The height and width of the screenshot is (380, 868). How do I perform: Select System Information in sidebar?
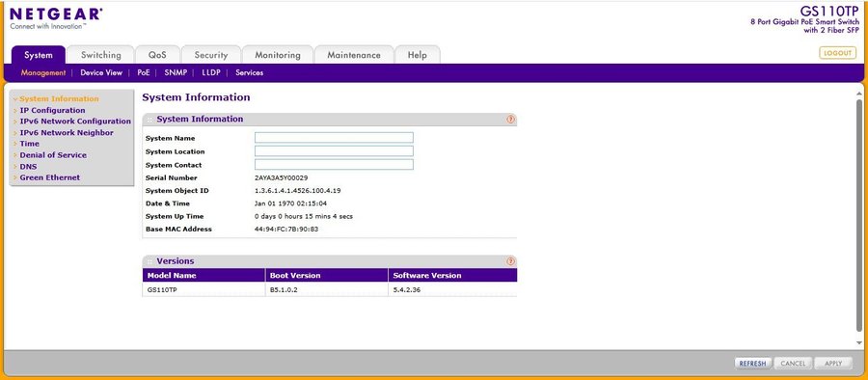click(x=59, y=98)
